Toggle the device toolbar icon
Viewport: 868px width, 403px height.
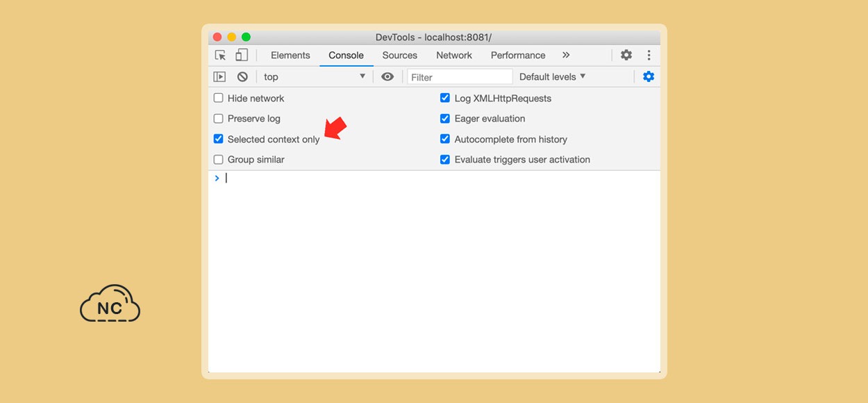[242, 55]
